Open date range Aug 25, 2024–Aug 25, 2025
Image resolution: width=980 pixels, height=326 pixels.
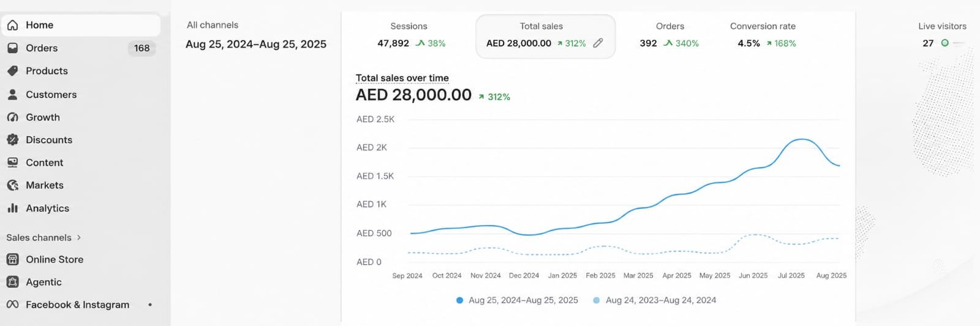point(256,44)
